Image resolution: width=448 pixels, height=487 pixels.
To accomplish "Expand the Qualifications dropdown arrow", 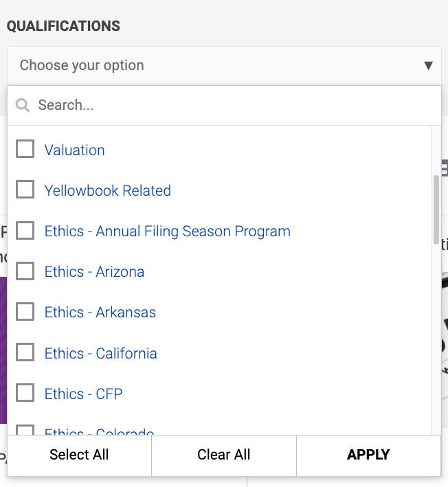I will [x=428, y=66].
